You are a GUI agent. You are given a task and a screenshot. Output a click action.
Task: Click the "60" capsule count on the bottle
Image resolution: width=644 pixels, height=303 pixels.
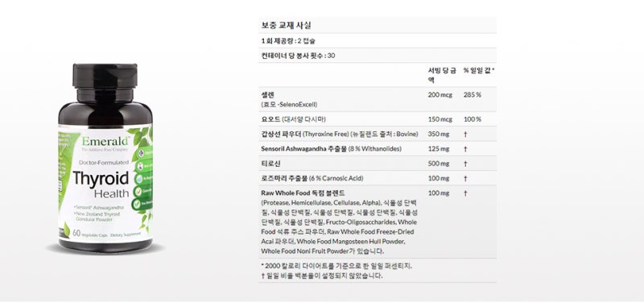click(76, 233)
